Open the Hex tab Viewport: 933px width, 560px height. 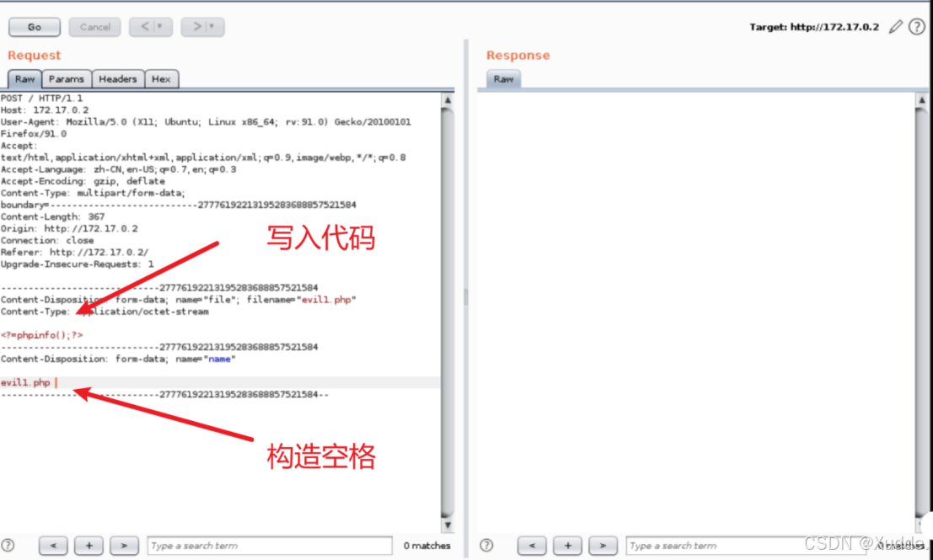(x=161, y=79)
